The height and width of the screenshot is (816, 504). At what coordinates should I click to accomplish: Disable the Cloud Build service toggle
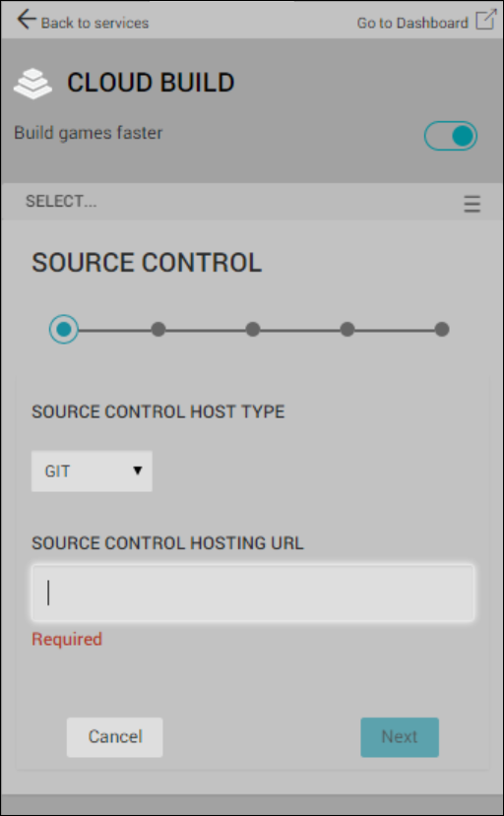click(451, 136)
